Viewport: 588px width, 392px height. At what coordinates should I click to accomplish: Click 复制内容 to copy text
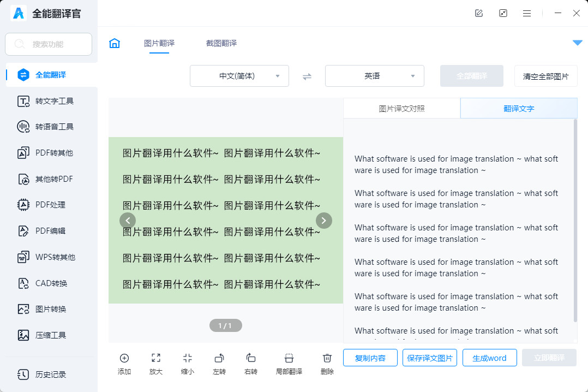point(370,358)
